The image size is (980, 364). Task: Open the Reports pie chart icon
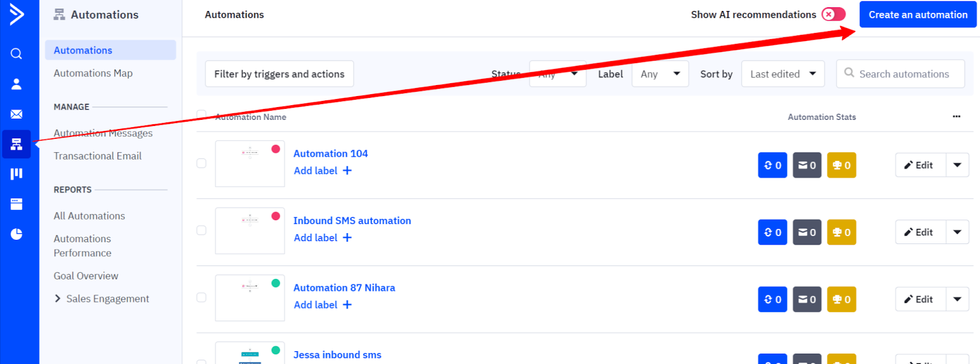pyautogui.click(x=17, y=234)
